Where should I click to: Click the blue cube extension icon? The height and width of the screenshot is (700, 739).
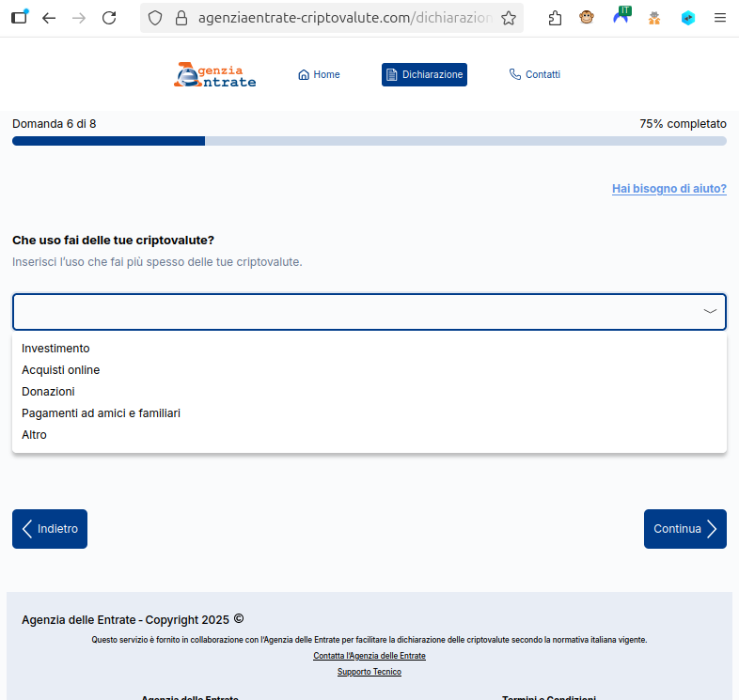pyautogui.click(x=688, y=18)
